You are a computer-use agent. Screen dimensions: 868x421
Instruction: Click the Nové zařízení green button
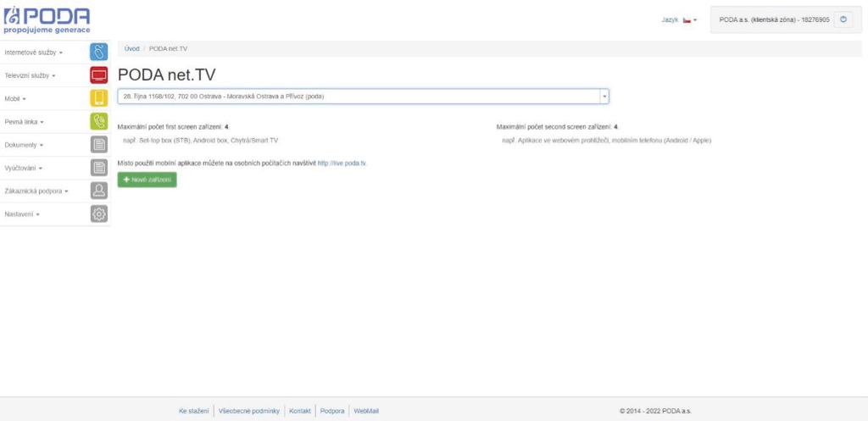coord(147,180)
